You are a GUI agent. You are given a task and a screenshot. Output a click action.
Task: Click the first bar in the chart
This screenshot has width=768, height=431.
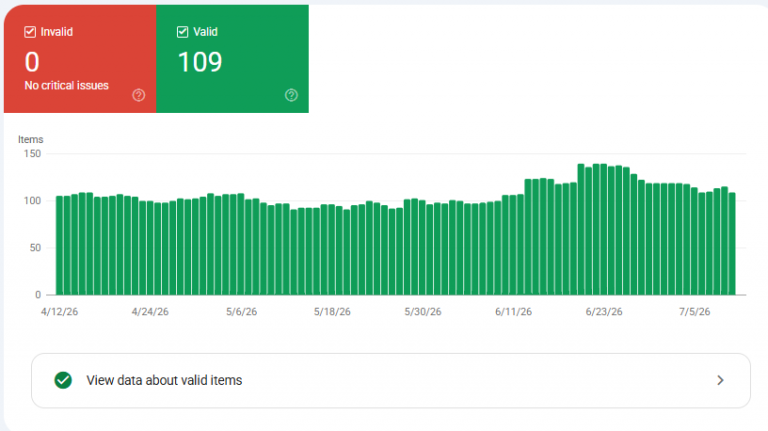[x=59, y=245]
